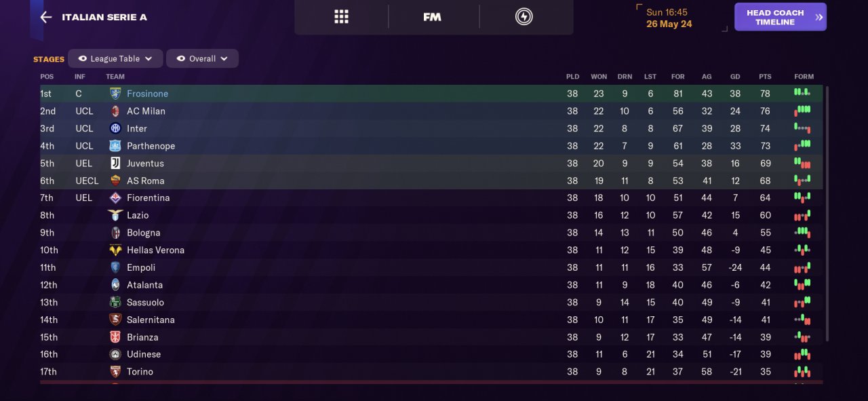
Task: Click the AS Roma club crest
Action: (115, 180)
